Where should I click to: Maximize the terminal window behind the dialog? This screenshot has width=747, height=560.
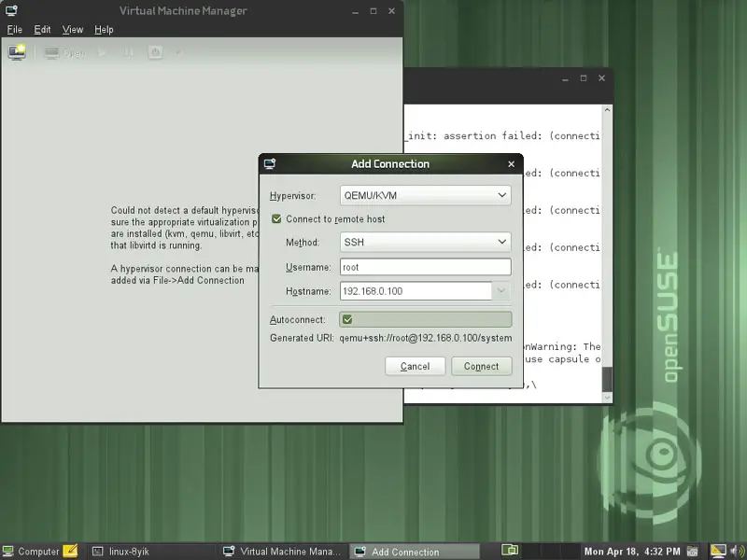584,78
